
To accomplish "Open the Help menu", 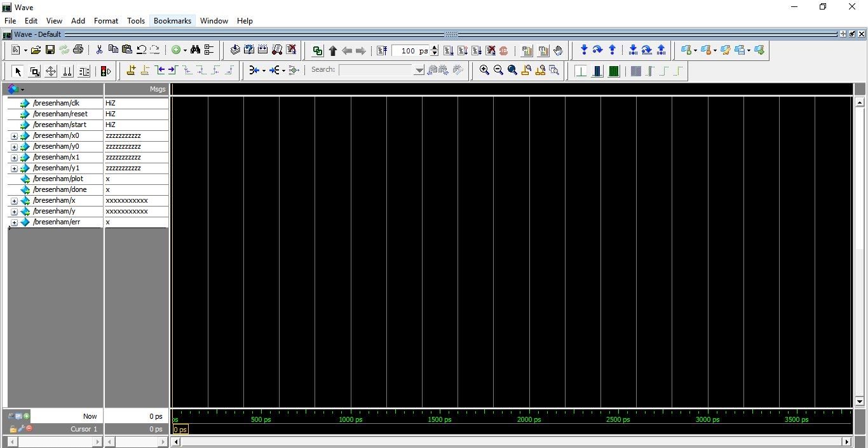I will coord(245,21).
